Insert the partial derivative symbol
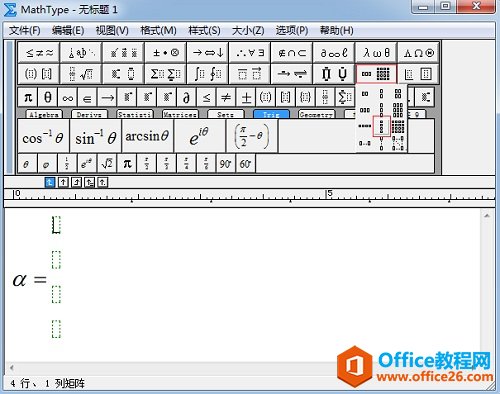Viewport: 500px width, 394px height. (x=186, y=98)
